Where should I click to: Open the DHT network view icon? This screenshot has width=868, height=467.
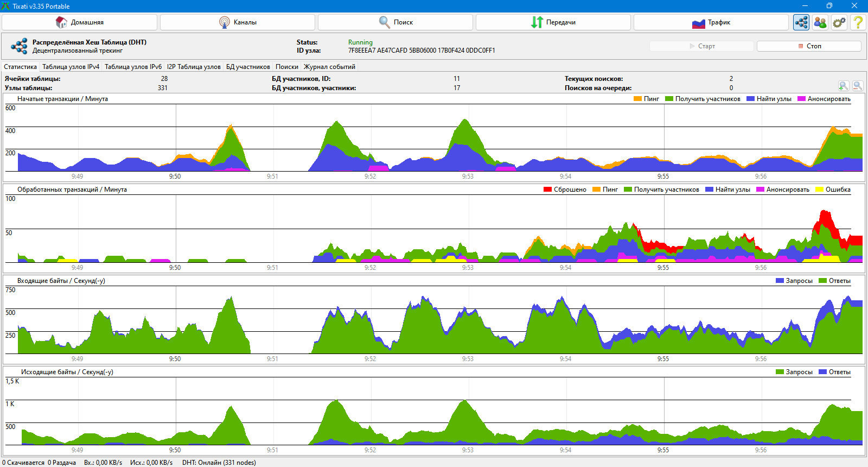(x=801, y=22)
